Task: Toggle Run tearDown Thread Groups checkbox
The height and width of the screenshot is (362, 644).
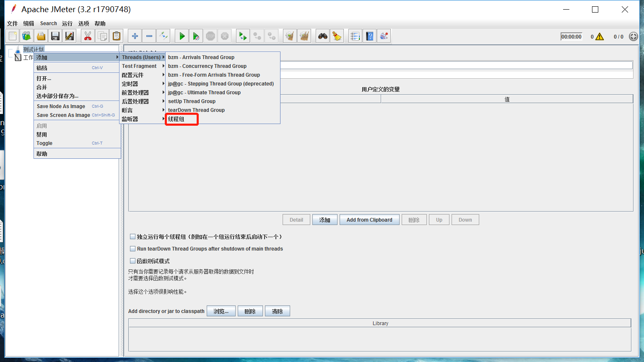Action: click(x=132, y=248)
